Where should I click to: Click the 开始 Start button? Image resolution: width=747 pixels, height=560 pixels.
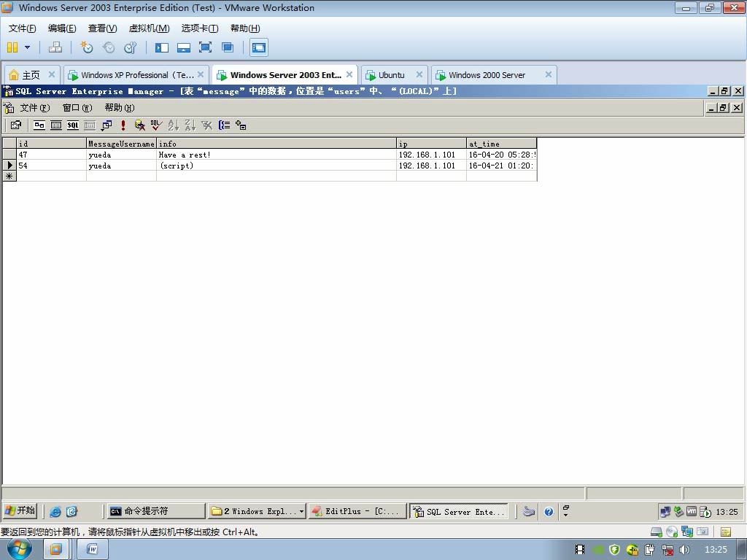[x=20, y=510]
